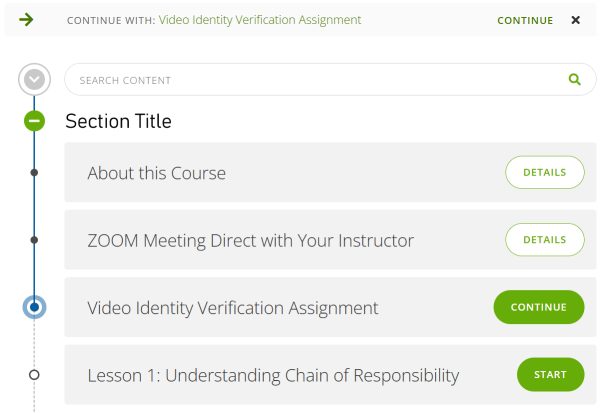Collapse the section with the green minus icon
Image resolution: width=605 pixels, height=413 pixels.
coord(35,122)
